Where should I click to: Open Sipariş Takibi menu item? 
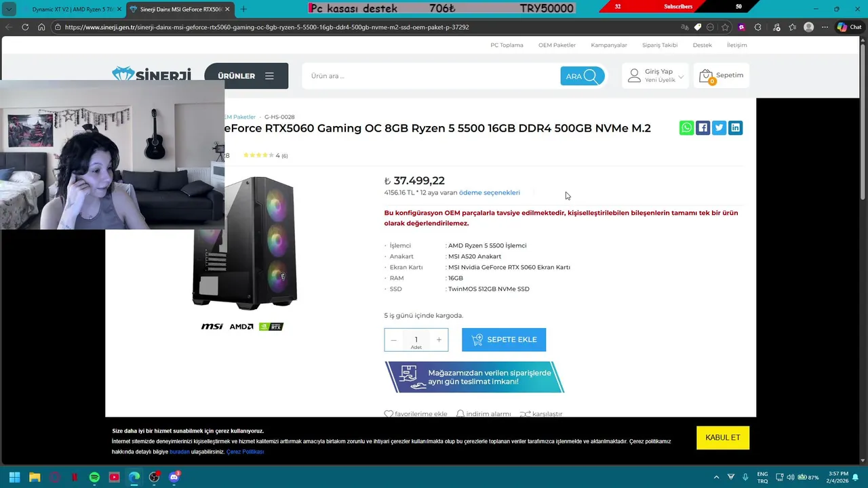click(660, 45)
